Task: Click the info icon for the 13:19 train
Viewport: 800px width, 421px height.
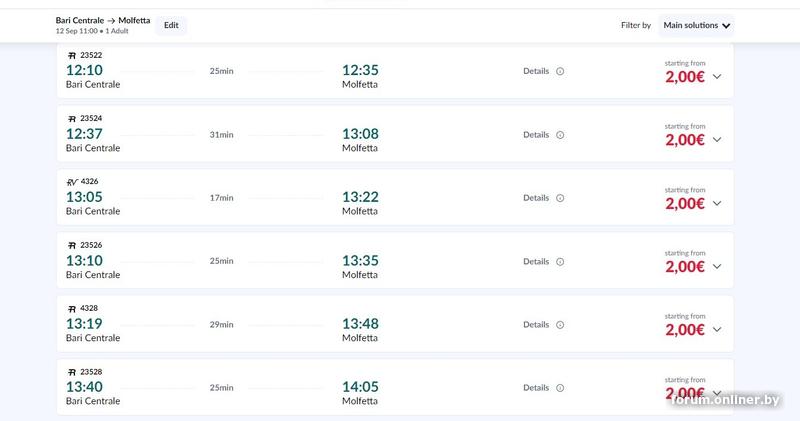Action: pos(560,325)
